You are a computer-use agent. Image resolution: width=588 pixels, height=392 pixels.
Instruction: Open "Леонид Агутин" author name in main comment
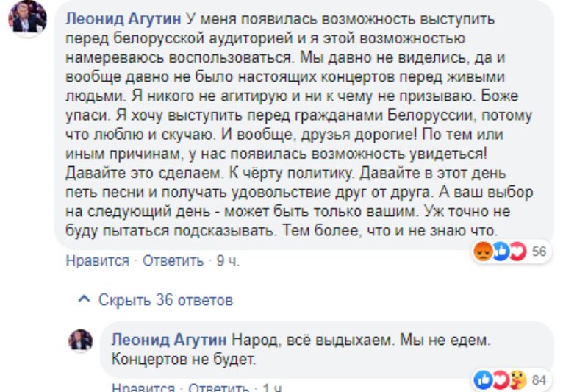(121, 18)
